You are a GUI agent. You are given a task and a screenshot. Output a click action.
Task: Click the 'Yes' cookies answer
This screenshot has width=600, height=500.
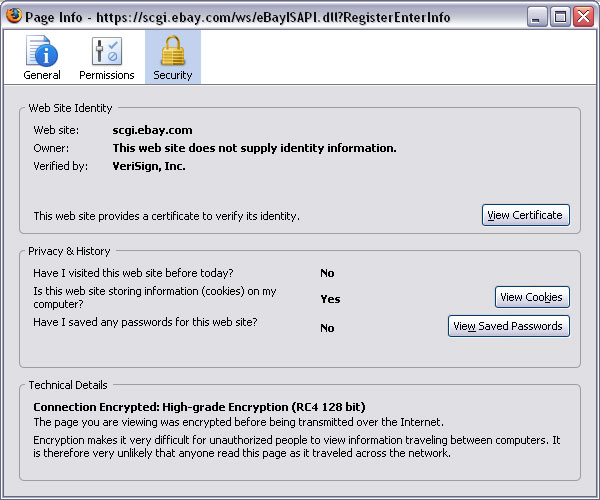tap(330, 299)
